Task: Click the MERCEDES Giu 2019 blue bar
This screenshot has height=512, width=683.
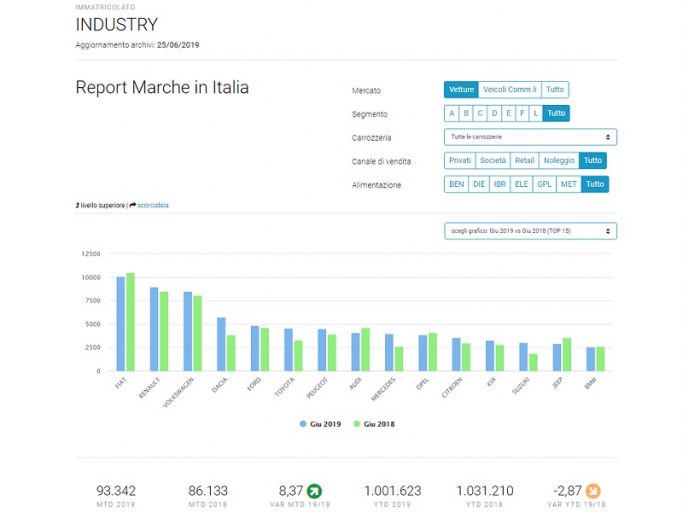Action: 389,353
